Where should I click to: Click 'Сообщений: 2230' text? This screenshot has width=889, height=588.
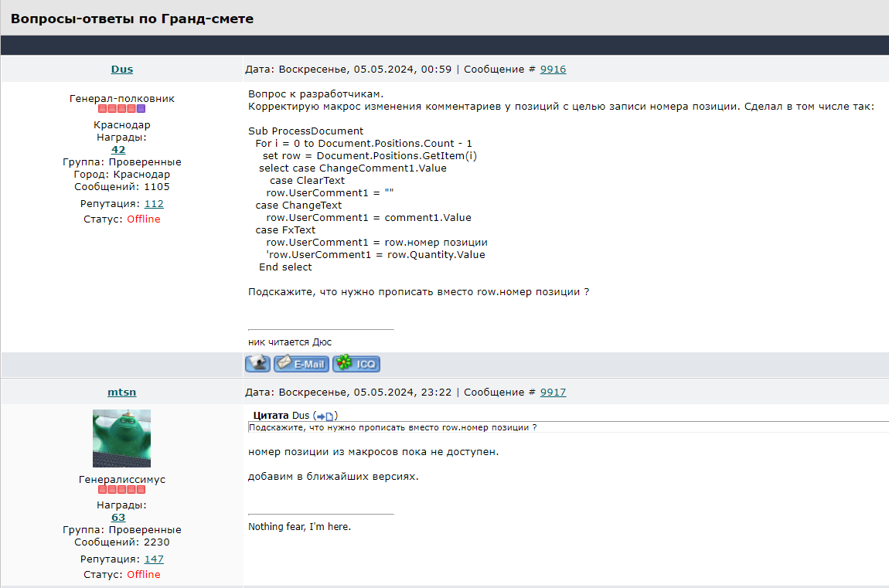coord(122,542)
